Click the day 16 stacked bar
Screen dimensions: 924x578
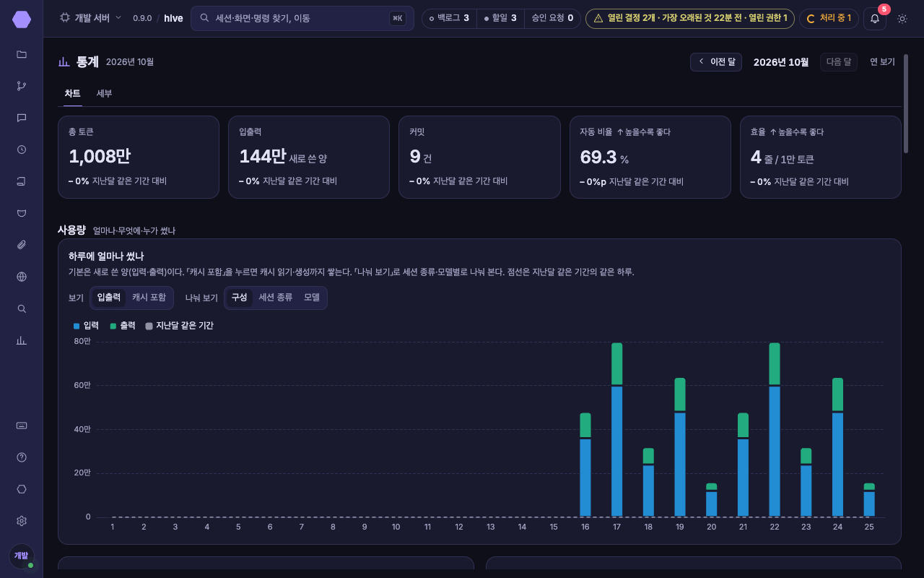point(585,465)
